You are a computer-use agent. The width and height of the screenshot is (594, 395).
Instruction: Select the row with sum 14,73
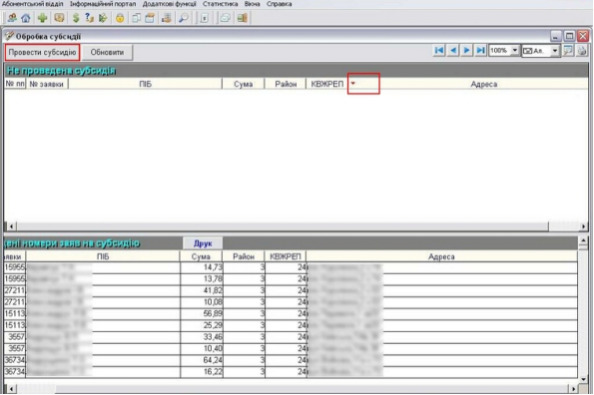tap(291, 268)
